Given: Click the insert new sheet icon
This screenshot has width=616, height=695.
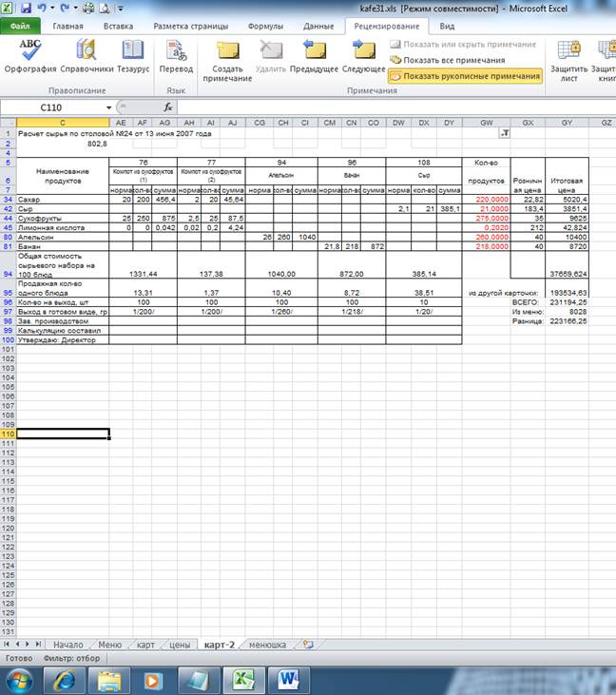Looking at the screenshot, I should (x=308, y=645).
